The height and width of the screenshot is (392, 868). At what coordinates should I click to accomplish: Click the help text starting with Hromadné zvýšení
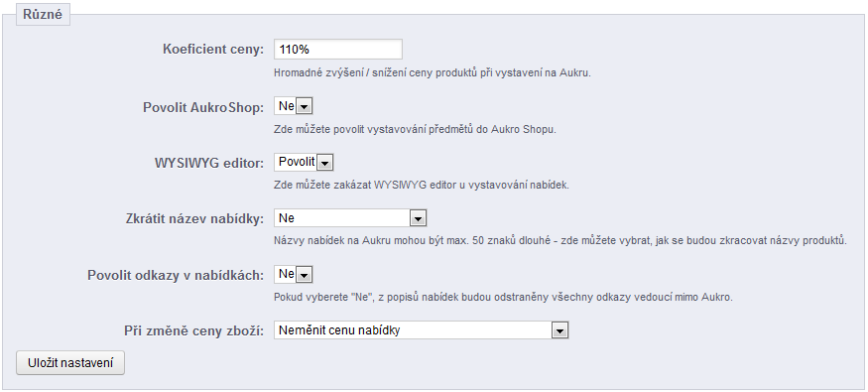coord(433,73)
